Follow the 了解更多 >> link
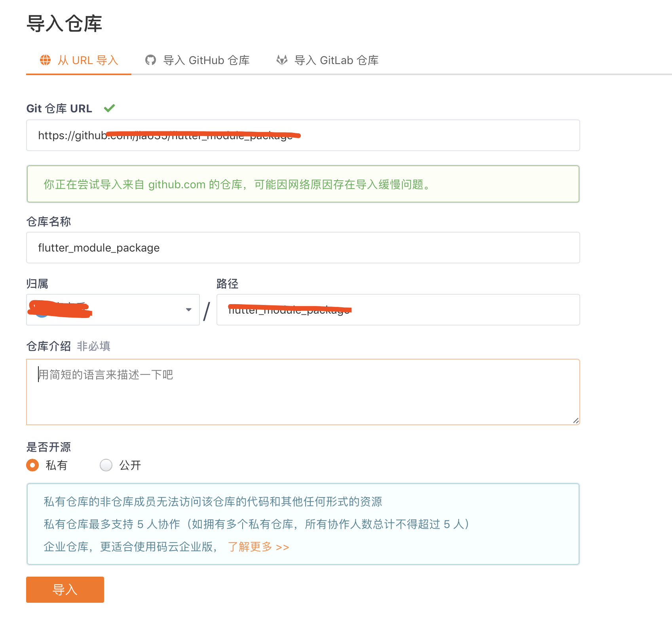 click(258, 547)
